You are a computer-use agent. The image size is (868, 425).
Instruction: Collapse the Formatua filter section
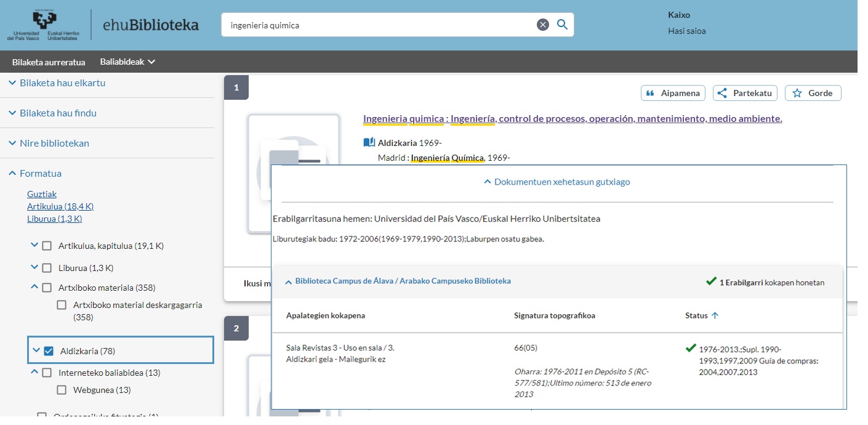click(x=12, y=174)
